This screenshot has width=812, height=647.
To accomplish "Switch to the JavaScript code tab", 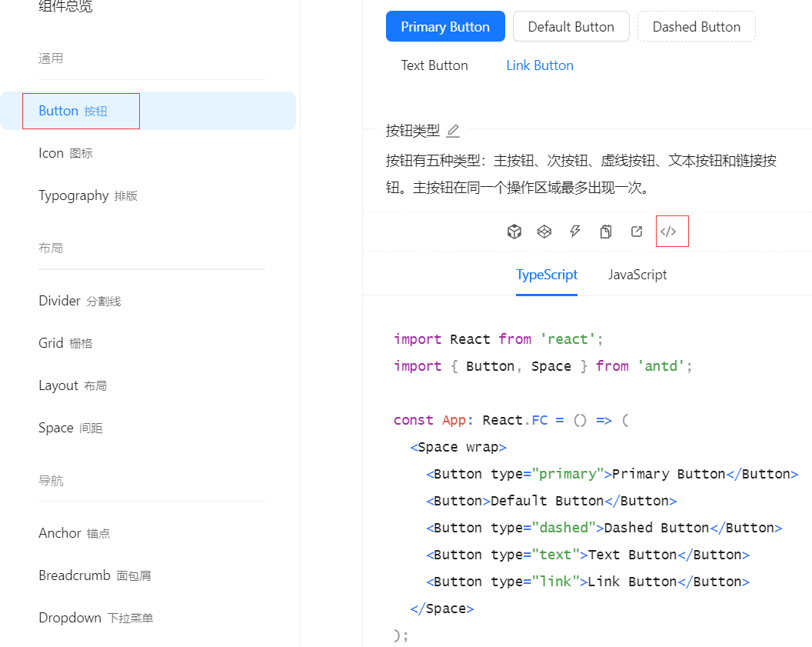I will click(637, 274).
